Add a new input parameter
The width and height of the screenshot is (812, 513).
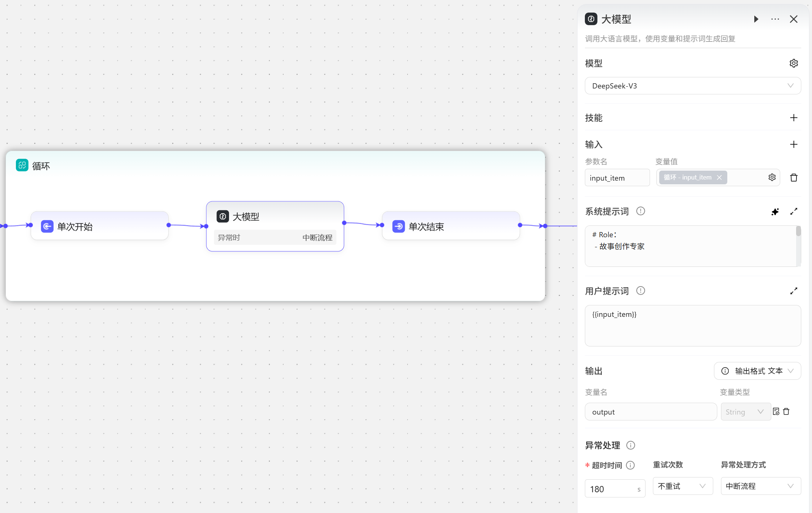click(794, 144)
